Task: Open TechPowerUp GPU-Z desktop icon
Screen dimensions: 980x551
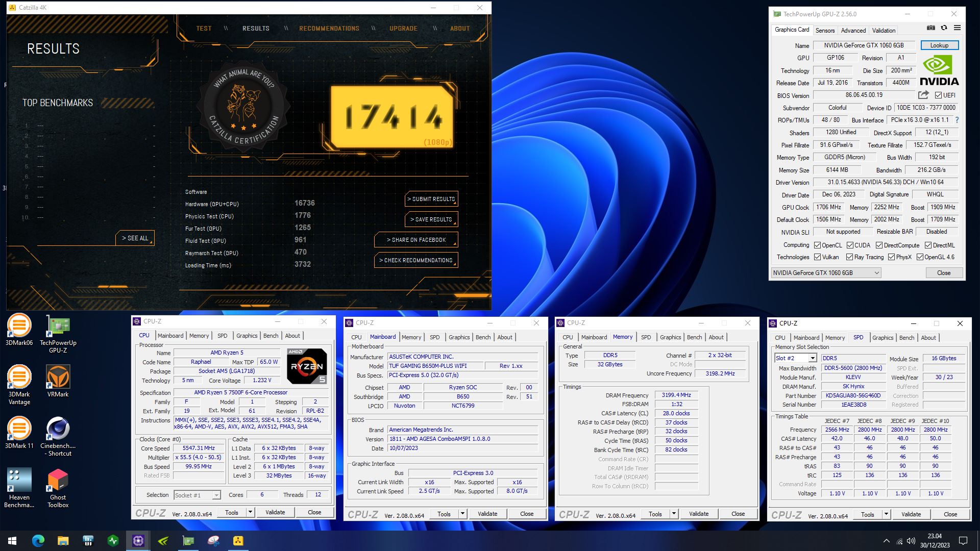Action: point(58,334)
